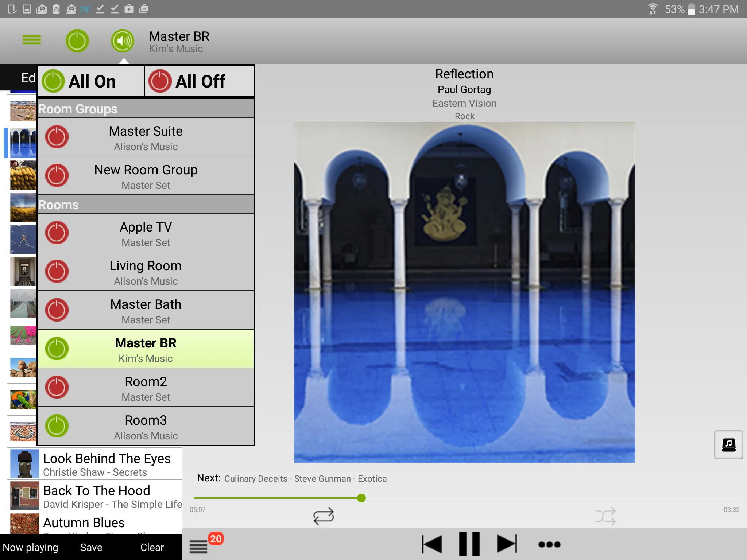Open the 79° weather notification icon
The width and height of the screenshot is (747, 560).
(85, 9)
